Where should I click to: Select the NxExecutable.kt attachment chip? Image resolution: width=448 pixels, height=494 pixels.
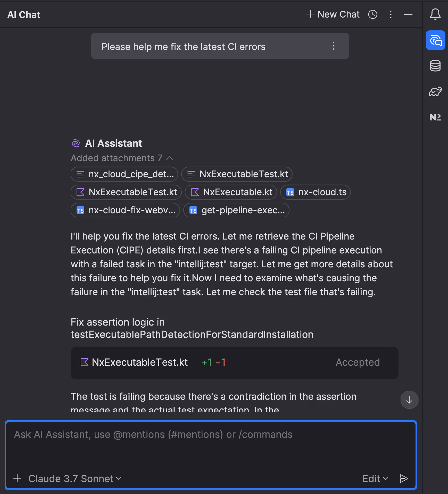[x=231, y=192]
